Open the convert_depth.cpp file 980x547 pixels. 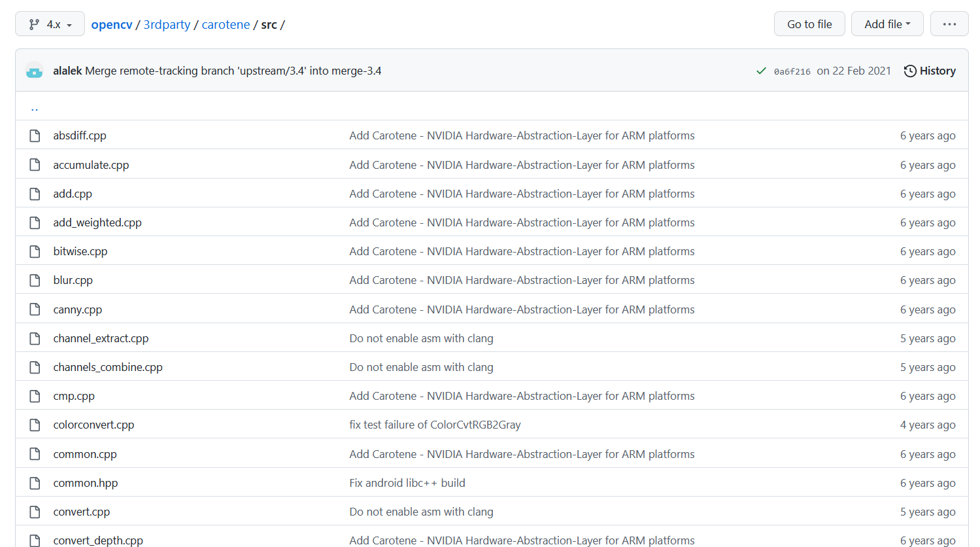[x=98, y=540]
